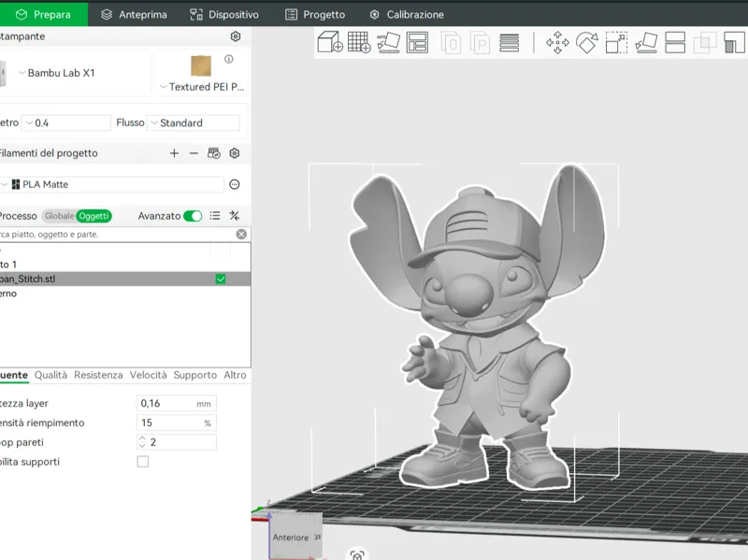Click the Arrange all objects icon
This screenshot has height=560, width=748.
[x=417, y=42]
